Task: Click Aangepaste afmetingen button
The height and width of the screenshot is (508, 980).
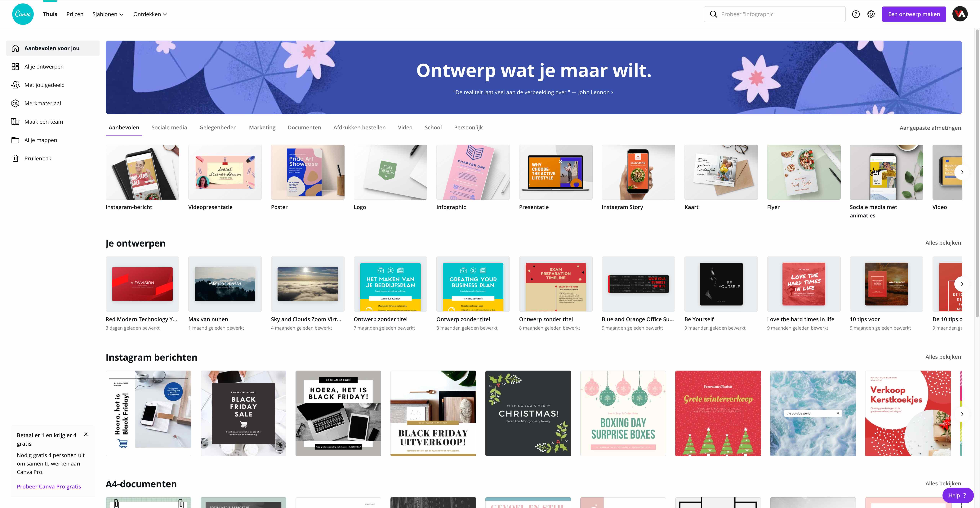Action: click(x=930, y=128)
